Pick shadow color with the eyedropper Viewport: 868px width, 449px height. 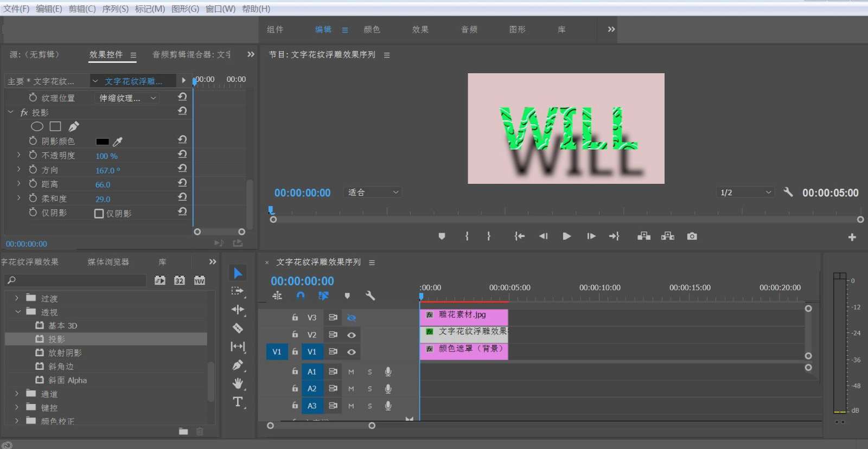(x=118, y=142)
